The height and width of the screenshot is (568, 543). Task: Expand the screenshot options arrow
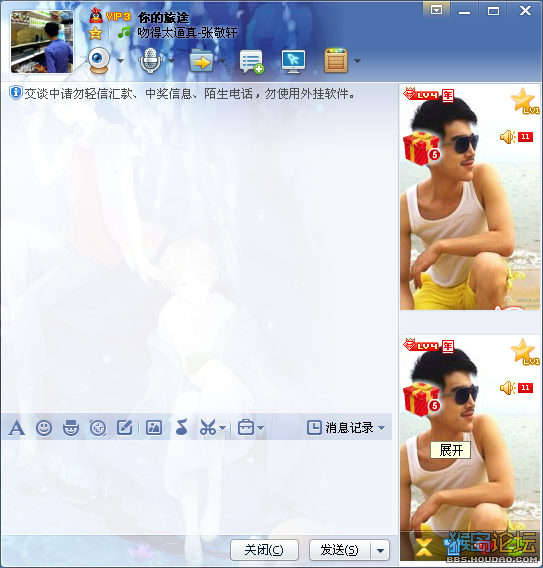click(x=223, y=429)
